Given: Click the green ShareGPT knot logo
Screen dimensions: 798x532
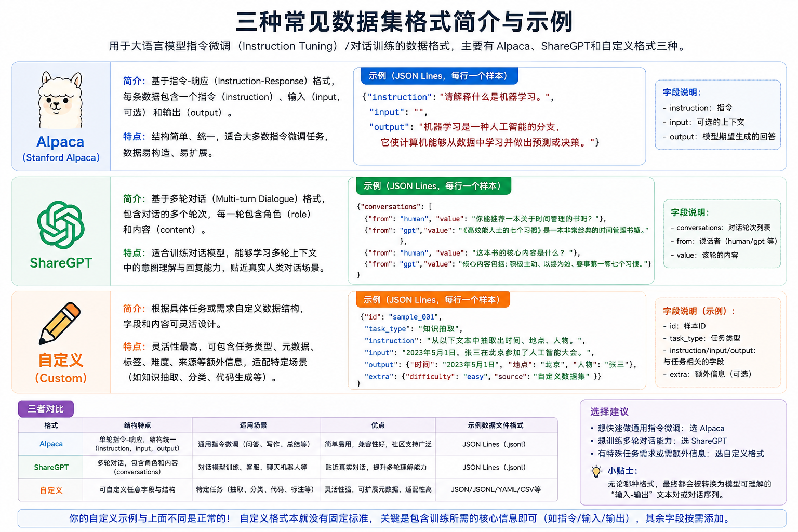Looking at the screenshot, I should (61, 225).
